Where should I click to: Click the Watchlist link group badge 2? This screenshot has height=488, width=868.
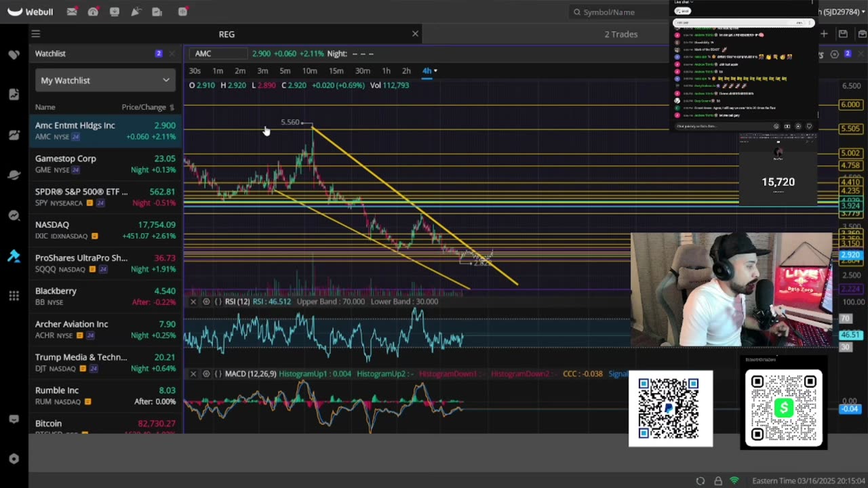(158, 54)
